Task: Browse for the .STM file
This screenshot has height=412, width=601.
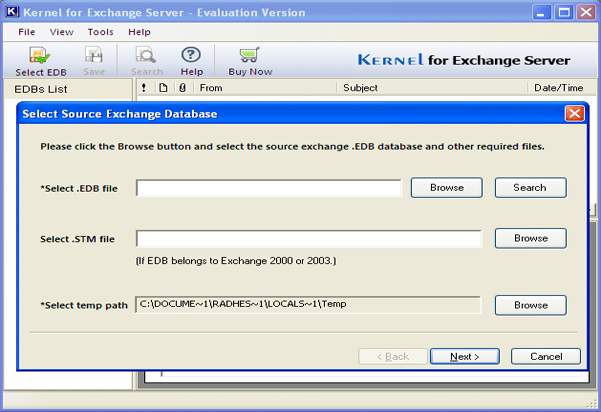Action: (530, 238)
